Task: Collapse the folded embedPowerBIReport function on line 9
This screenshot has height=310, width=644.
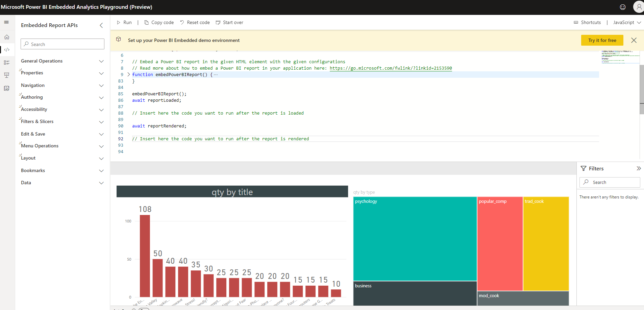Action: click(128, 74)
